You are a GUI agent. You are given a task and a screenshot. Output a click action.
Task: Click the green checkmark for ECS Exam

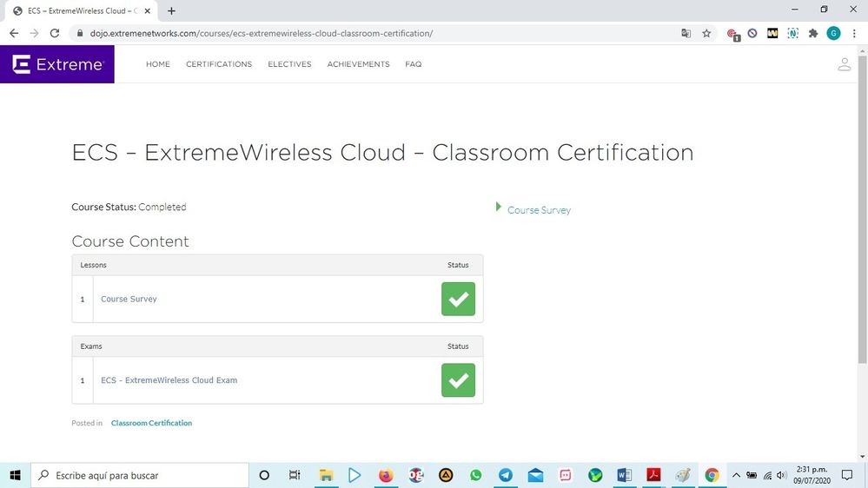coord(459,380)
